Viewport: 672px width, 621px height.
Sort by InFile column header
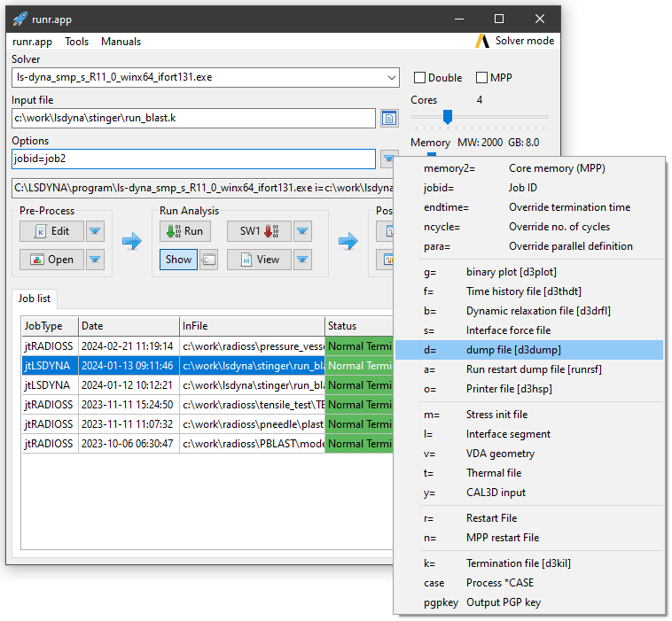coord(252,326)
